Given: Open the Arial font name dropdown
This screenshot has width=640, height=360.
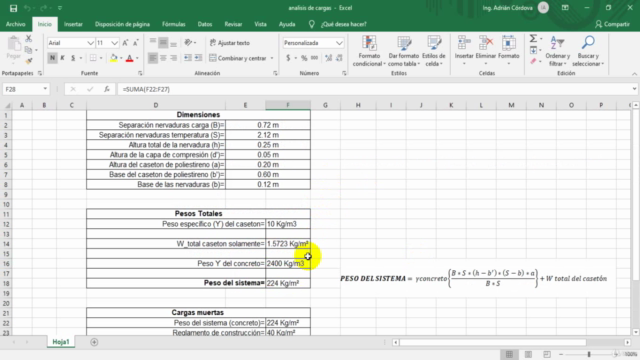Looking at the screenshot, I should pyautogui.click(x=90, y=43).
